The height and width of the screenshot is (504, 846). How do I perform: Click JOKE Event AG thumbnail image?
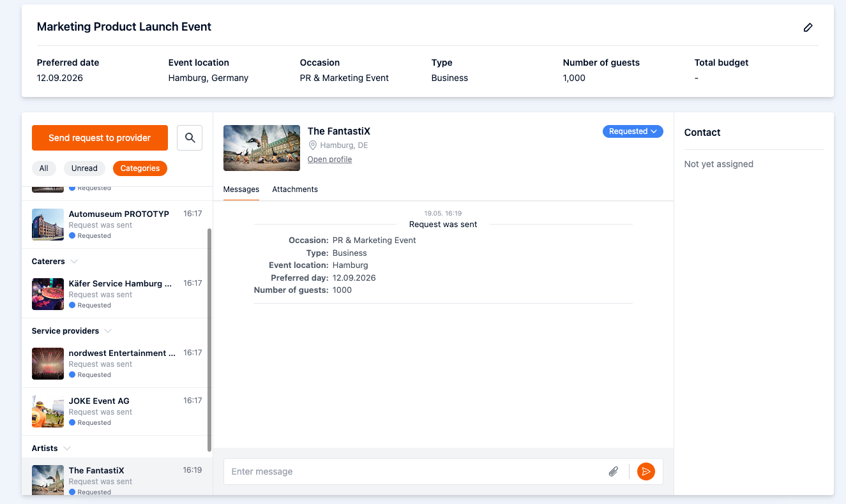[48, 411]
